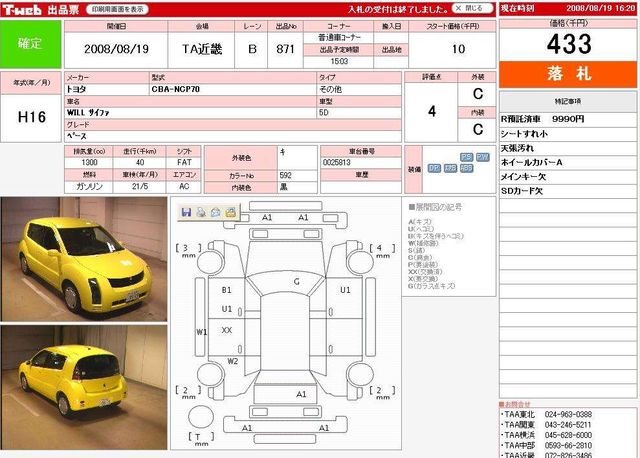Screen dimensions: 640x458
Task: Click the printer icon on image toolbar
Action: (x=201, y=212)
